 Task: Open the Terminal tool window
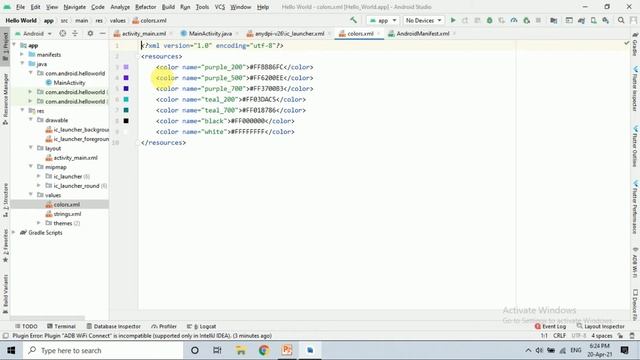61,327
